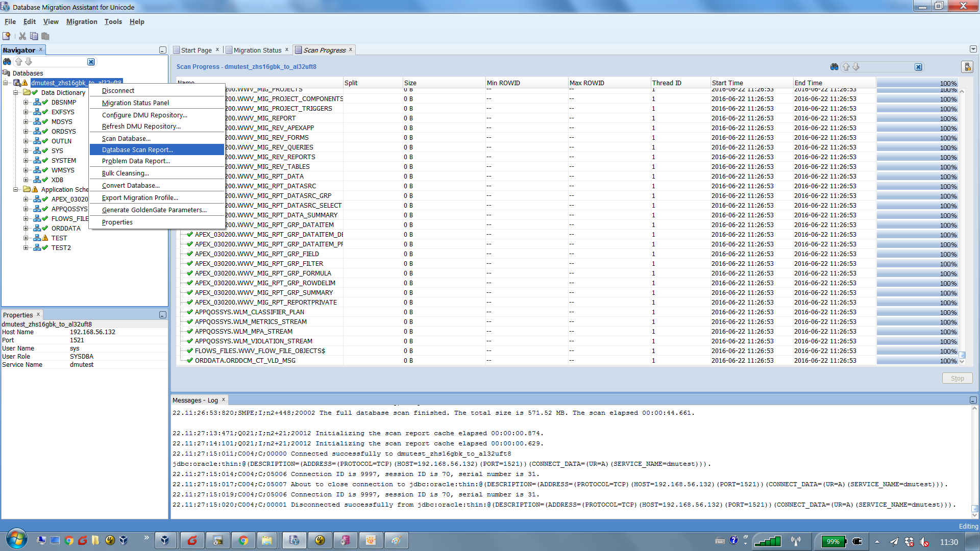Click the Paste toolbar icon
Image resolution: width=980 pixels, height=551 pixels.
pyautogui.click(x=45, y=36)
